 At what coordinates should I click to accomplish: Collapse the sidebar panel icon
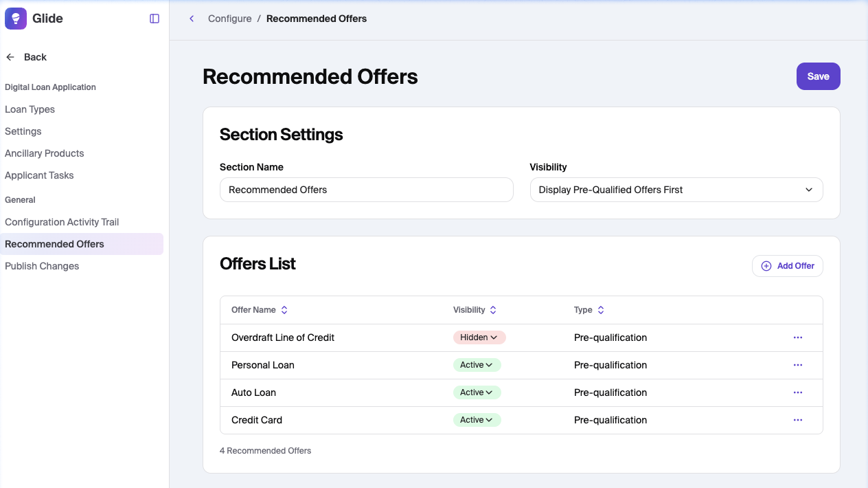point(155,19)
